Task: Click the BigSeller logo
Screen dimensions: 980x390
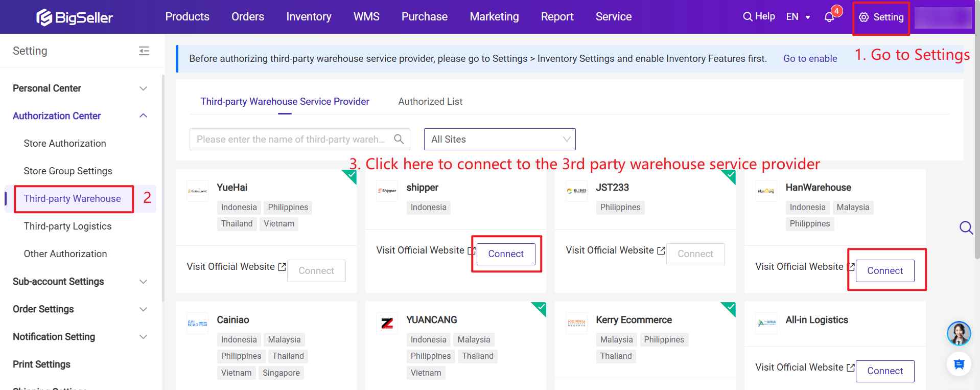Action: click(x=75, y=17)
